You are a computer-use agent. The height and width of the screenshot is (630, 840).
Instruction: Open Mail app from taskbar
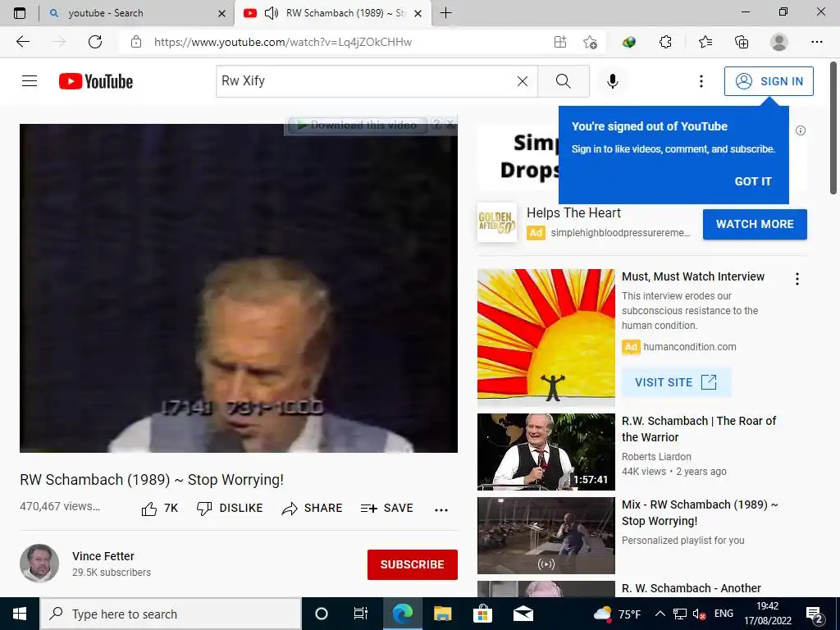[x=523, y=614]
